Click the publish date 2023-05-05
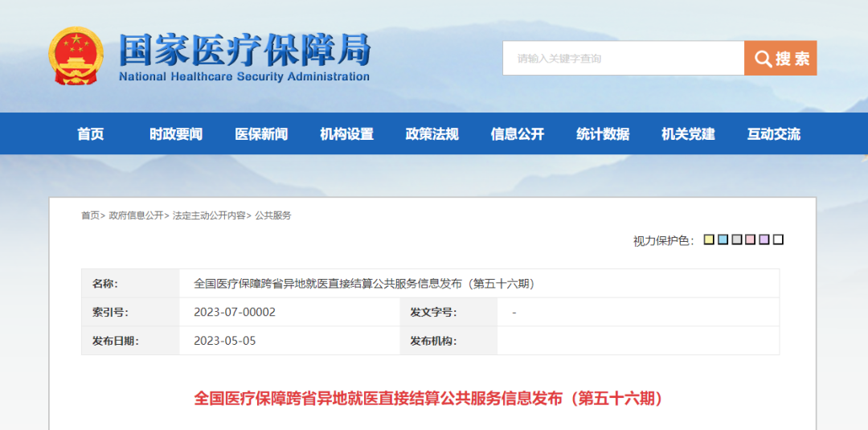This screenshot has height=430, width=868. point(225,340)
